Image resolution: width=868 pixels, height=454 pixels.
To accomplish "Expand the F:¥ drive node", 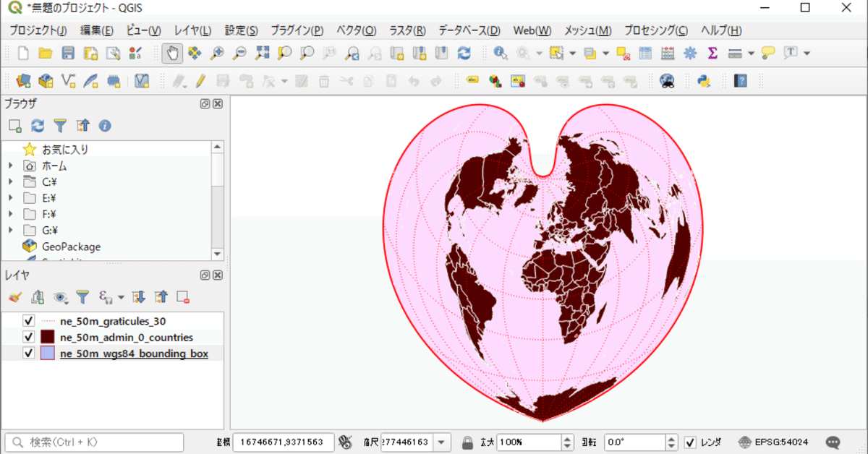I will [10, 214].
